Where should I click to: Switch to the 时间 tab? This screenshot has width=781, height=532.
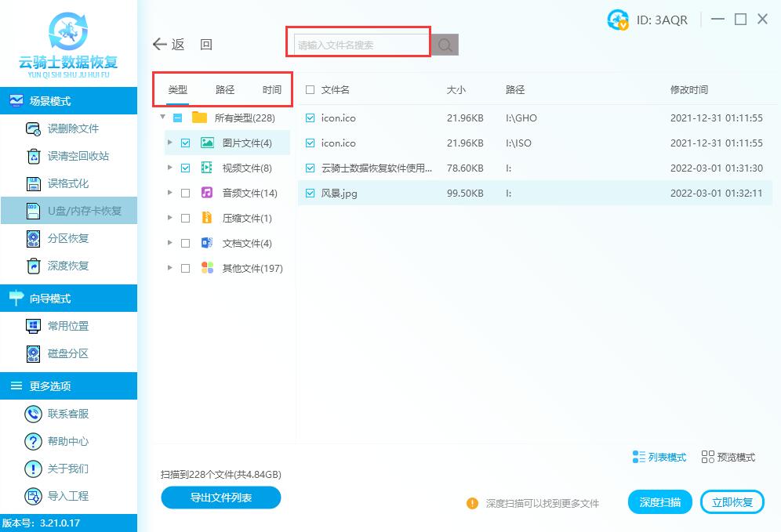272,89
